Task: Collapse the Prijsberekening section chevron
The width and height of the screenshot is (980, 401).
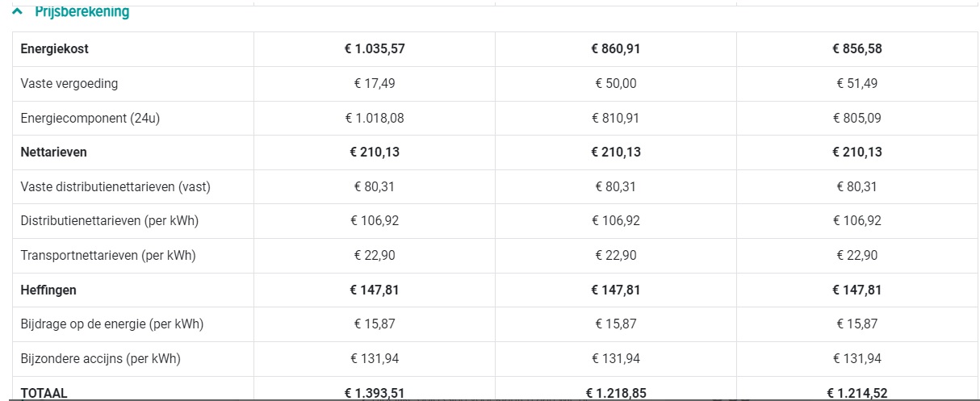Action: (18, 12)
